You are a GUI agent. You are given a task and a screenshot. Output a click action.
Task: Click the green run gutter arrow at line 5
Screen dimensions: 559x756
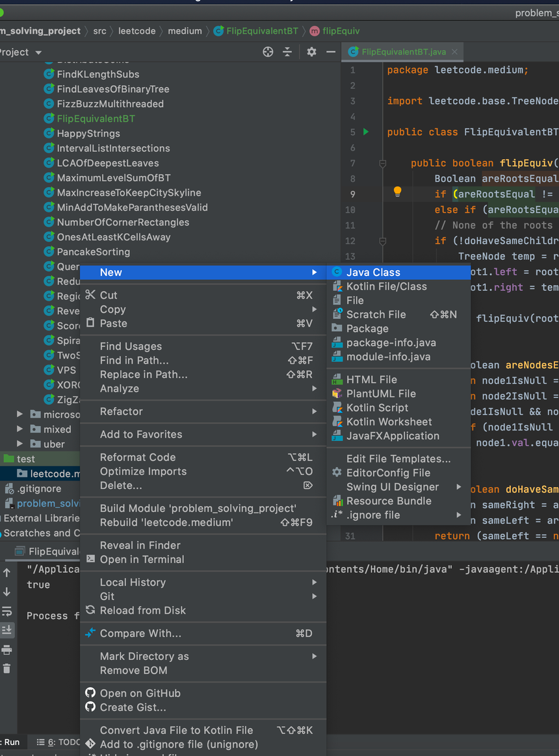point(366,132)
